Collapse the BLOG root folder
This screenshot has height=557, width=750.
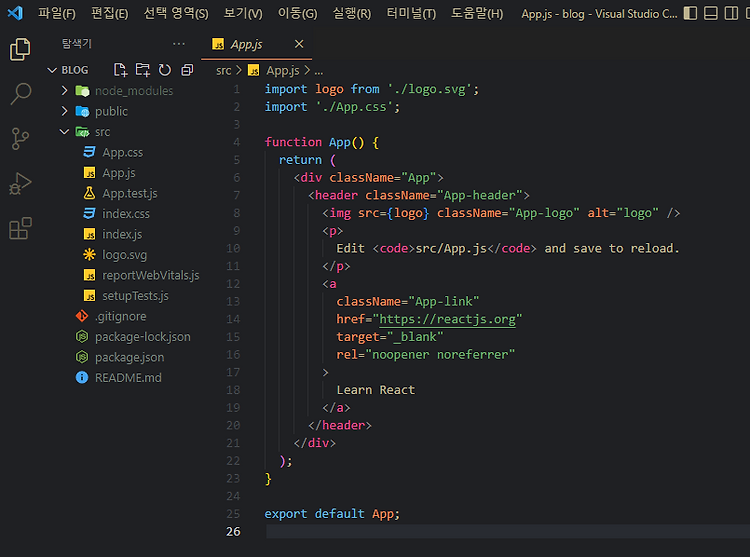coord(52,70)
